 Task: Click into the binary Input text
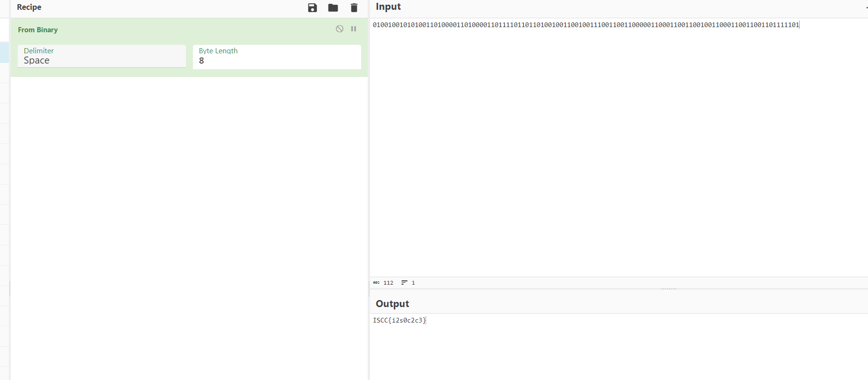tap(586, 25)
